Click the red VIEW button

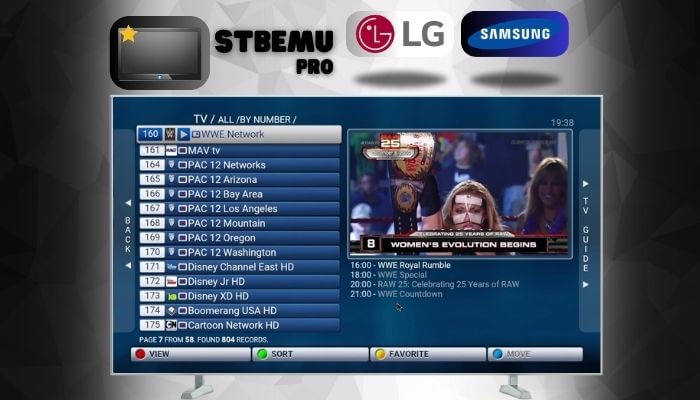(x=191, y=354)
